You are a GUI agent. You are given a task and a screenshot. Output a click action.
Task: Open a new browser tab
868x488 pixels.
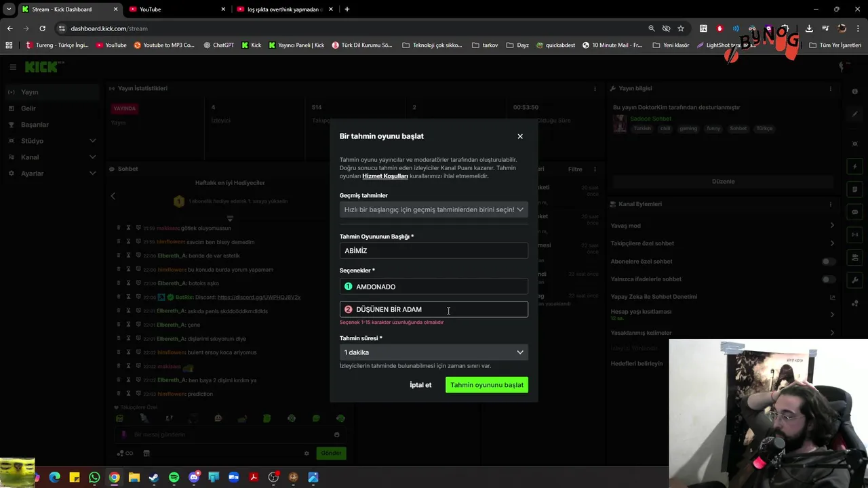pos(347,9)
